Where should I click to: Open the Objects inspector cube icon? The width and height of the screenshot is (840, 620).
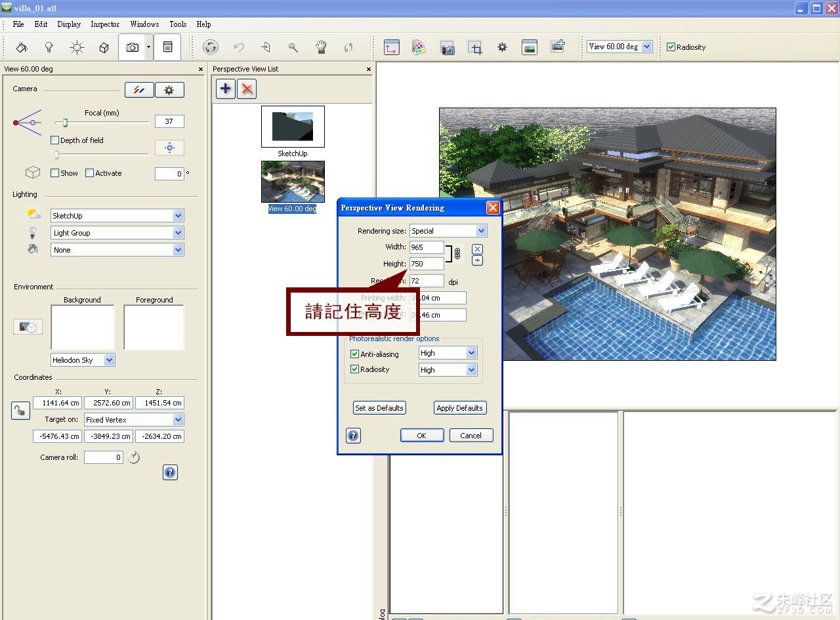tap(104, 47)
